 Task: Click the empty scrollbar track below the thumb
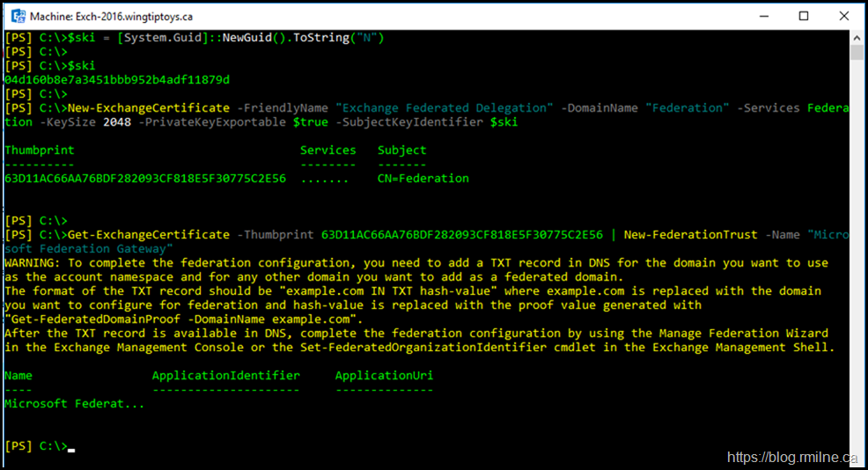(857, 264)
